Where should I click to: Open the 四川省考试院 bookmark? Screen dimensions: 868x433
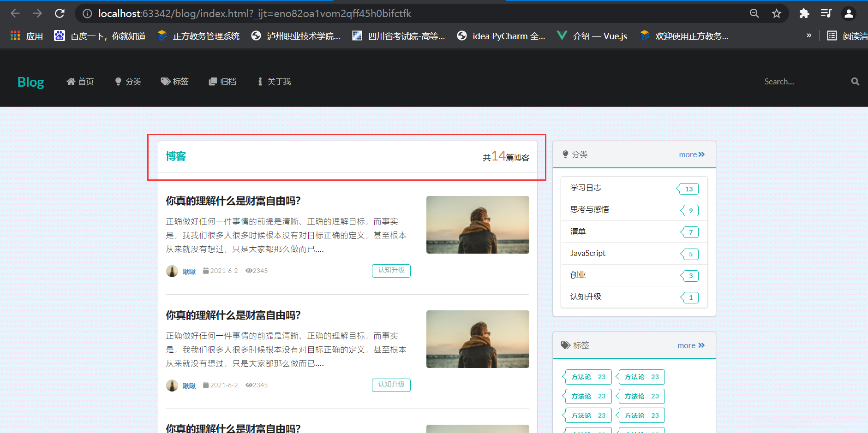[399, 36]
